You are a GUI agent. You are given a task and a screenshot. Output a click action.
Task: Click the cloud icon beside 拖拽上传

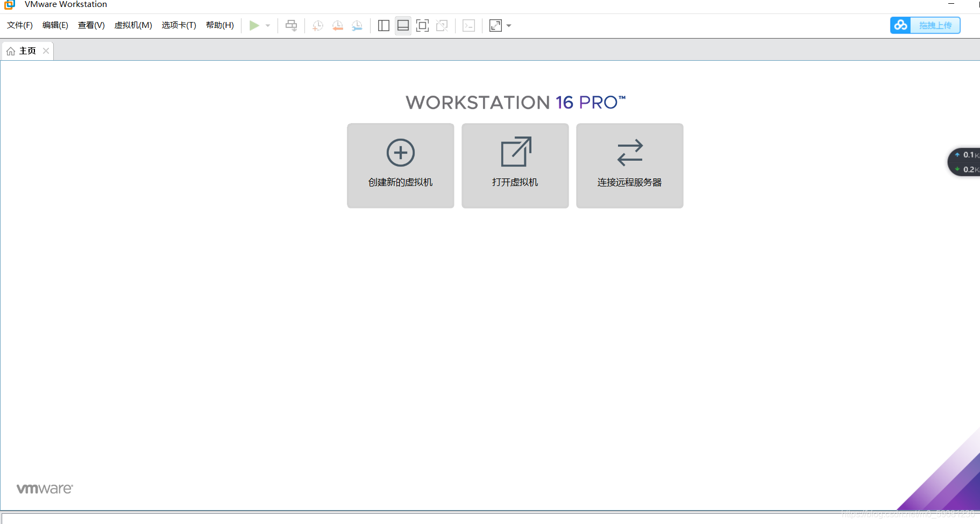901,25
